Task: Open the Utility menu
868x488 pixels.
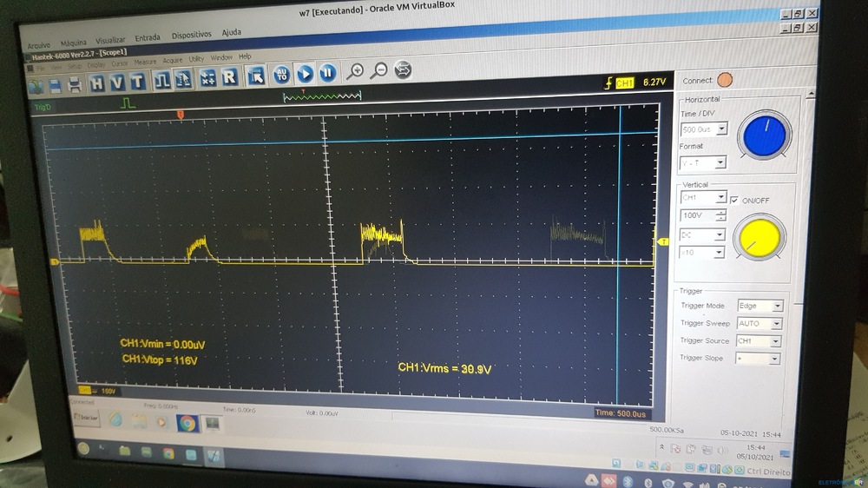Action: pyautogui.click(x=196, y=59)
